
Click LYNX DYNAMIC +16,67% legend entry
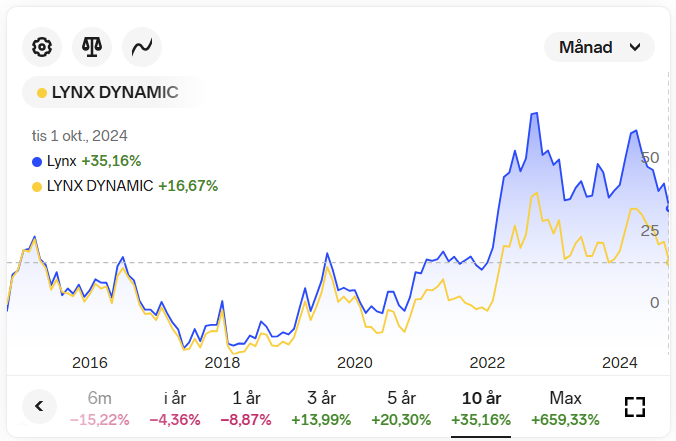click(x=125, y=185)
